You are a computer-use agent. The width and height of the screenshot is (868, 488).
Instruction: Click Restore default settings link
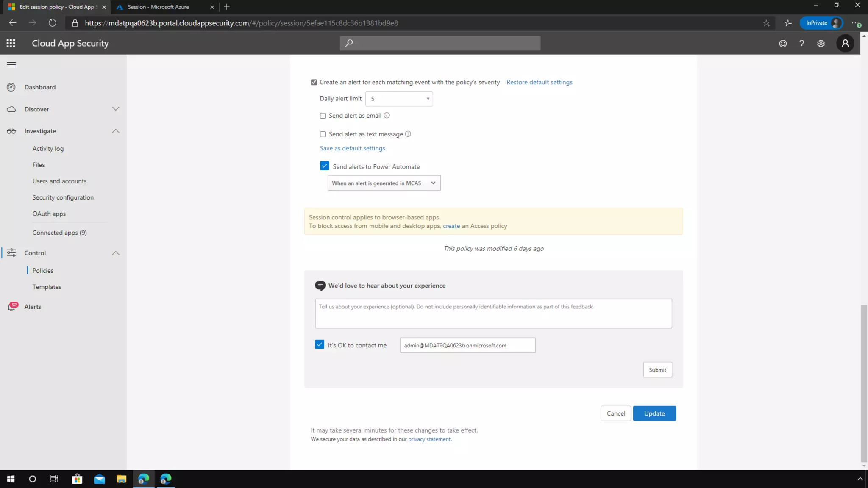tap(539, 82)
